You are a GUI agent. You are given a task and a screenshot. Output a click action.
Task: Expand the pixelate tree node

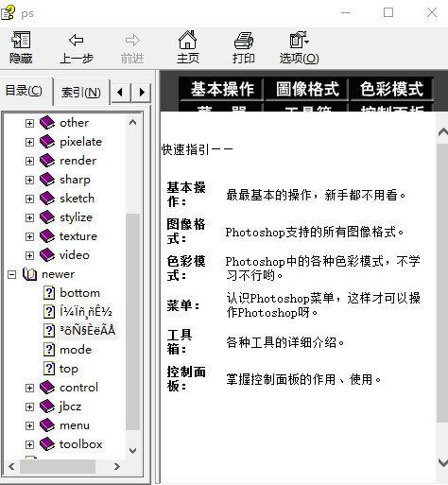(x=29, y=142)
